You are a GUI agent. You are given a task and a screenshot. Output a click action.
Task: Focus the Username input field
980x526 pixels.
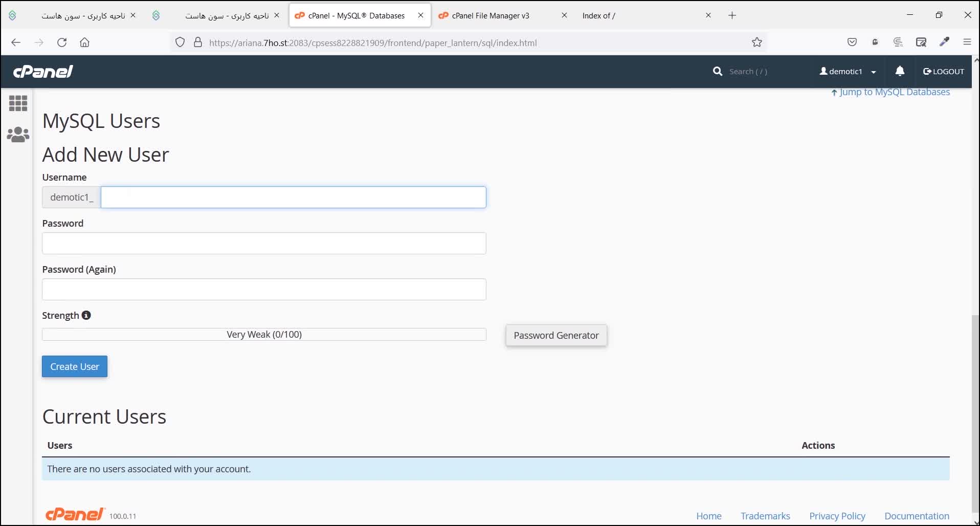(293, 198)
